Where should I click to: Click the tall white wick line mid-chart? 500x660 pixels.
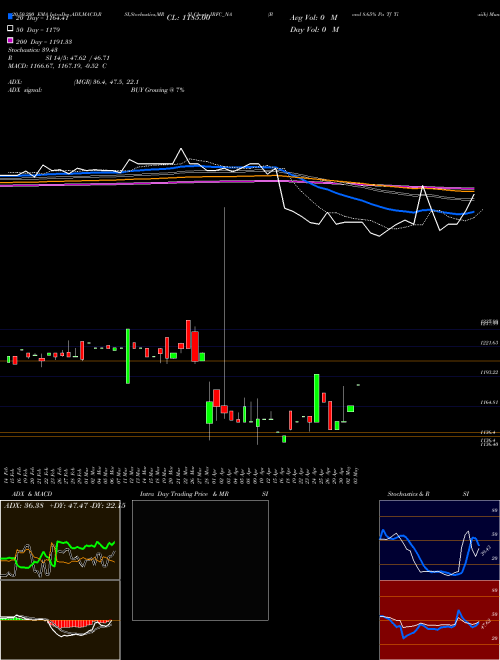[x=224, y=307]
